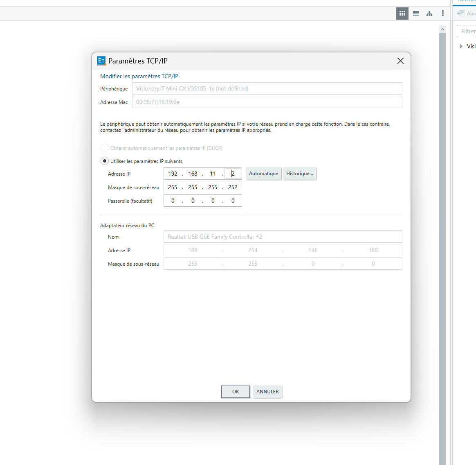Click PC adapter IP octet 146

click(x=313, y=250)
